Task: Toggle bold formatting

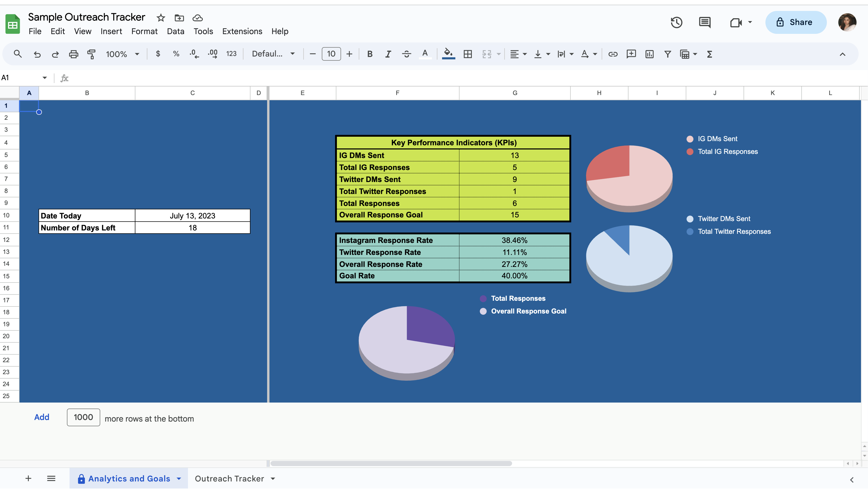Action: click(370, 54)
